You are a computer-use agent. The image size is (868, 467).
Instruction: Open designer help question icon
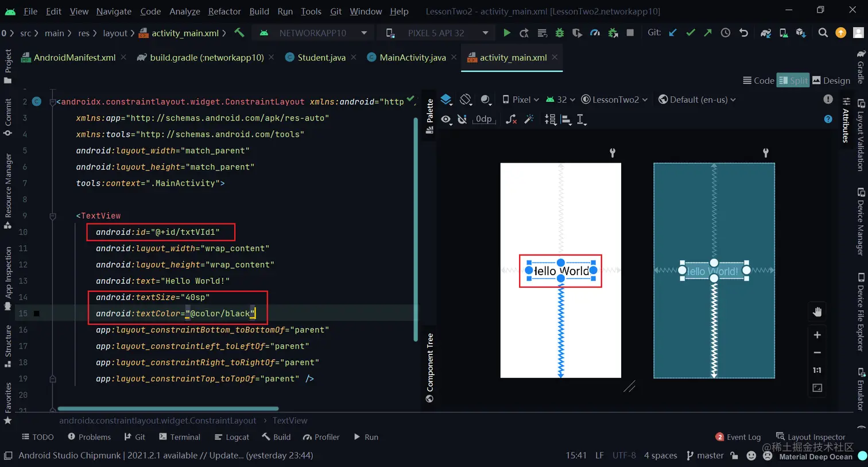coord(828,119)
